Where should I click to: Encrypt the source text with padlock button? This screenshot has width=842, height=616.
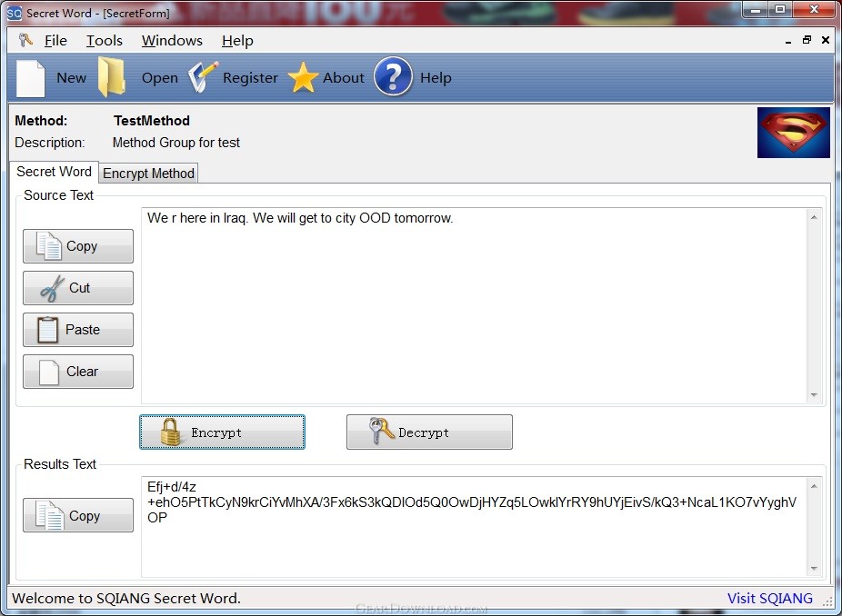point(222,432)
